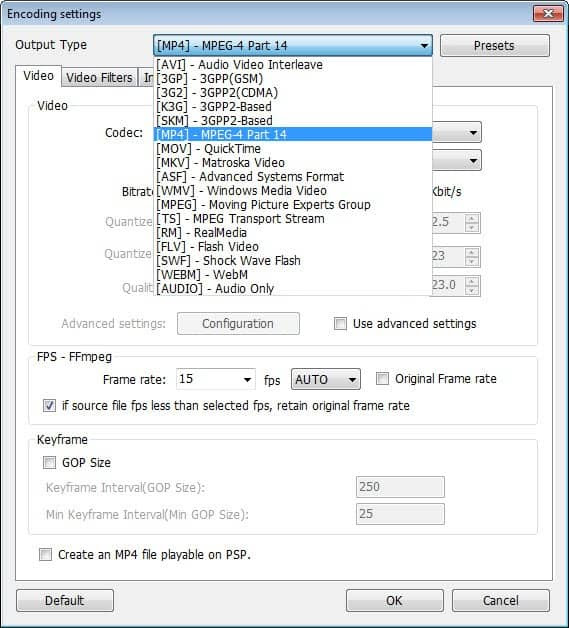569x628 pixels.
Task: Select [TS] - MPEG Transport Stream
Action: point(293,219)
